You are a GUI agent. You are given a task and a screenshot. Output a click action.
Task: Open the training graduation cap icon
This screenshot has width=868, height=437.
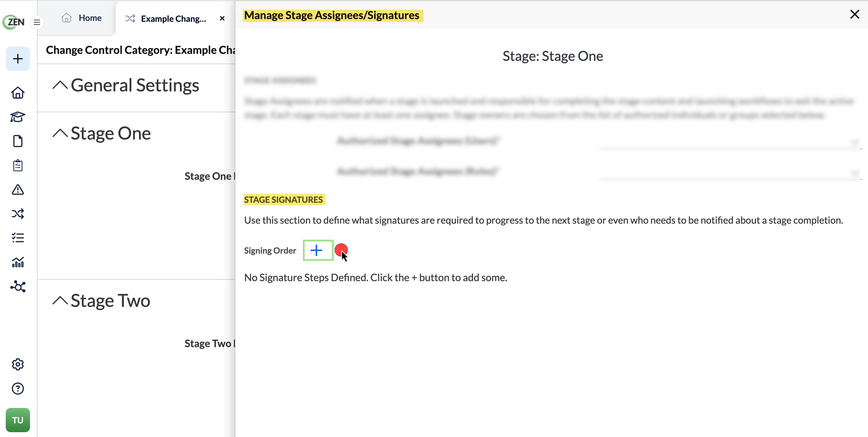(18, 117)
